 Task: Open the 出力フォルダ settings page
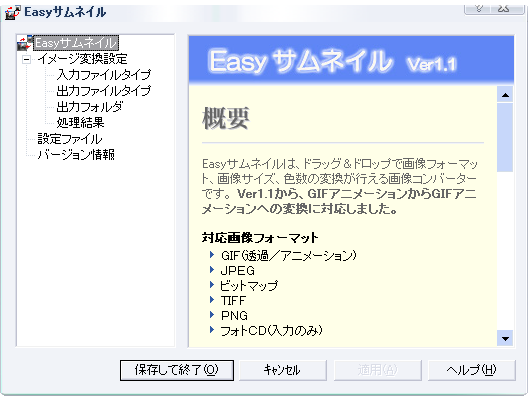pyautogui.click(x=90, y=107)
